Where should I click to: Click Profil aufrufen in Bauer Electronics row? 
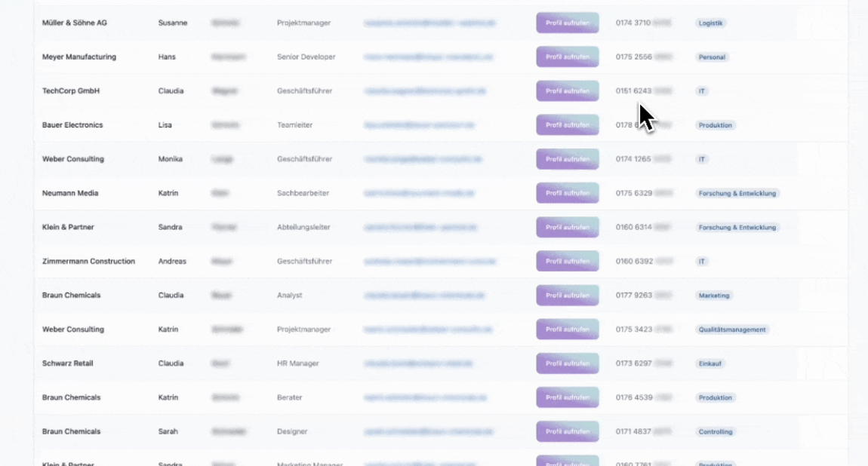568,125
